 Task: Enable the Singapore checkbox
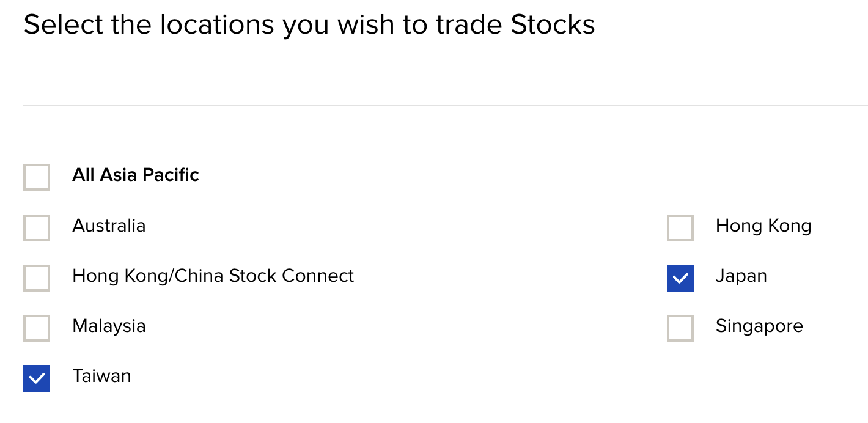(680, 328)
